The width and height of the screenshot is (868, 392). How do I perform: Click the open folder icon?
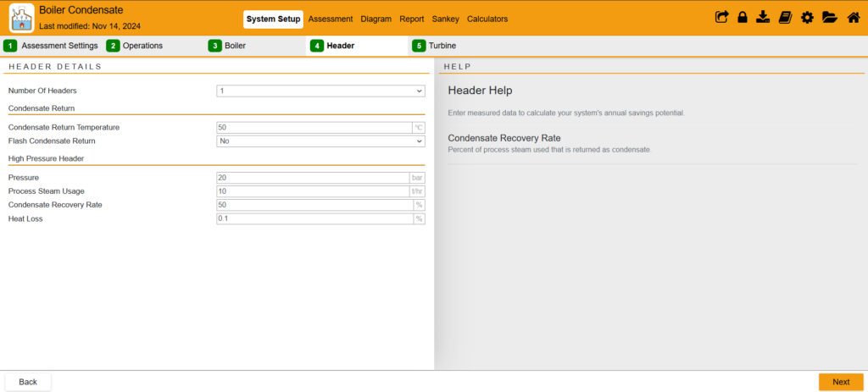click(829, 18)
